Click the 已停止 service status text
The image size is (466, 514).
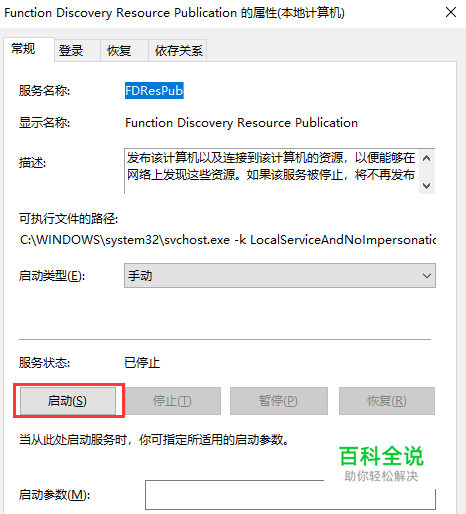(x=142, y=363)
